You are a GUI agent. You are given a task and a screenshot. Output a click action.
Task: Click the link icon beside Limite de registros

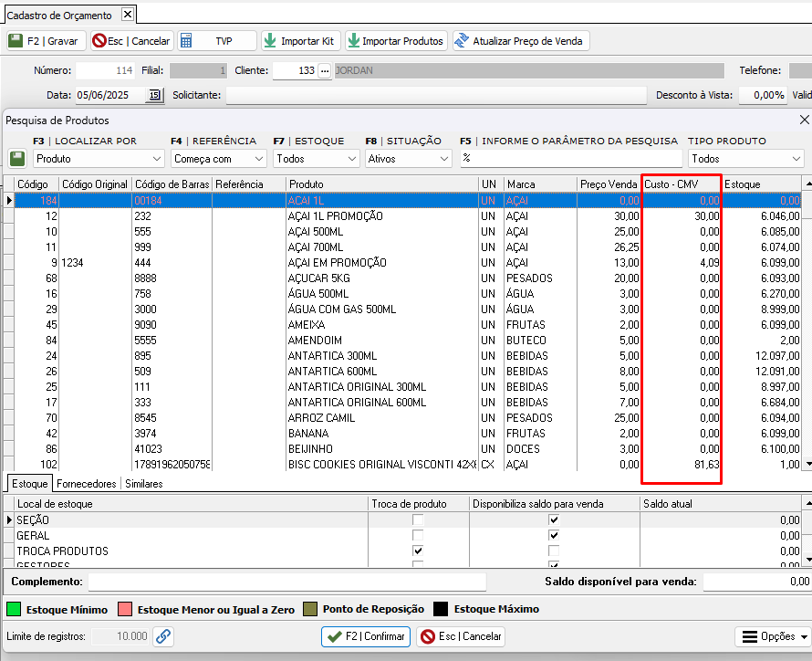163,636
